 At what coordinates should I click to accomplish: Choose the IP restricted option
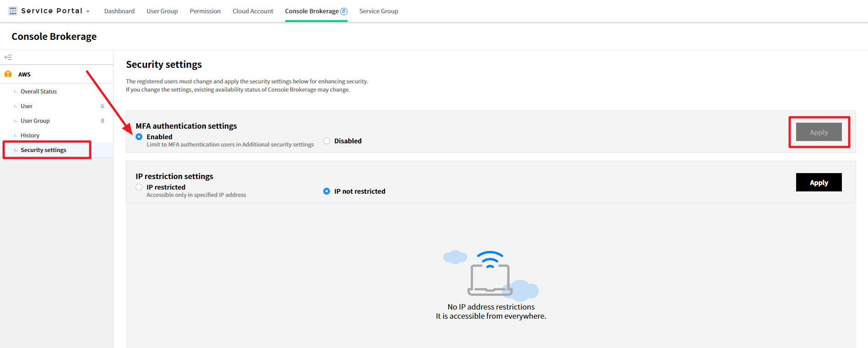click(139, 187)
